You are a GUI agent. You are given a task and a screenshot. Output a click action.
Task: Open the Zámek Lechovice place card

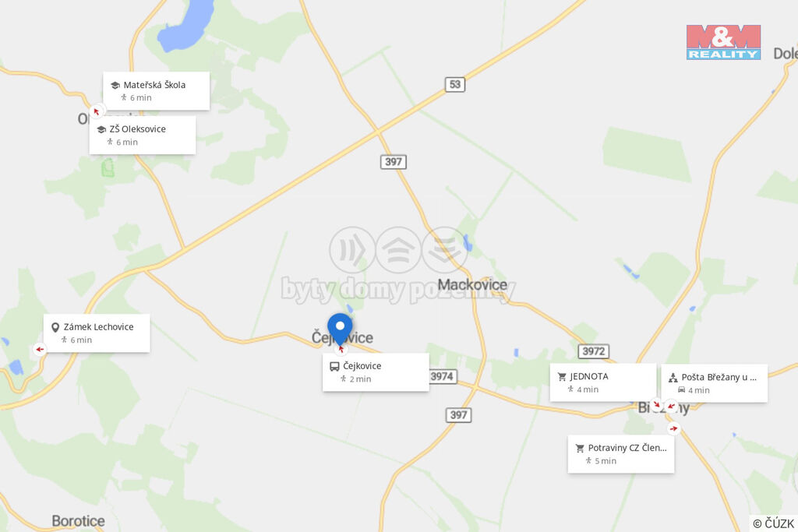97,333
